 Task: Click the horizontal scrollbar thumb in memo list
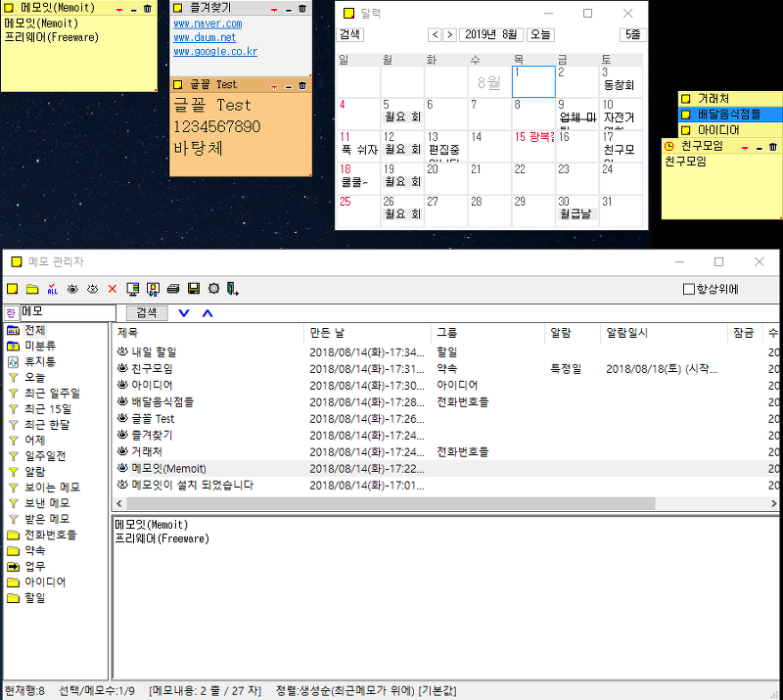[390, 503]
